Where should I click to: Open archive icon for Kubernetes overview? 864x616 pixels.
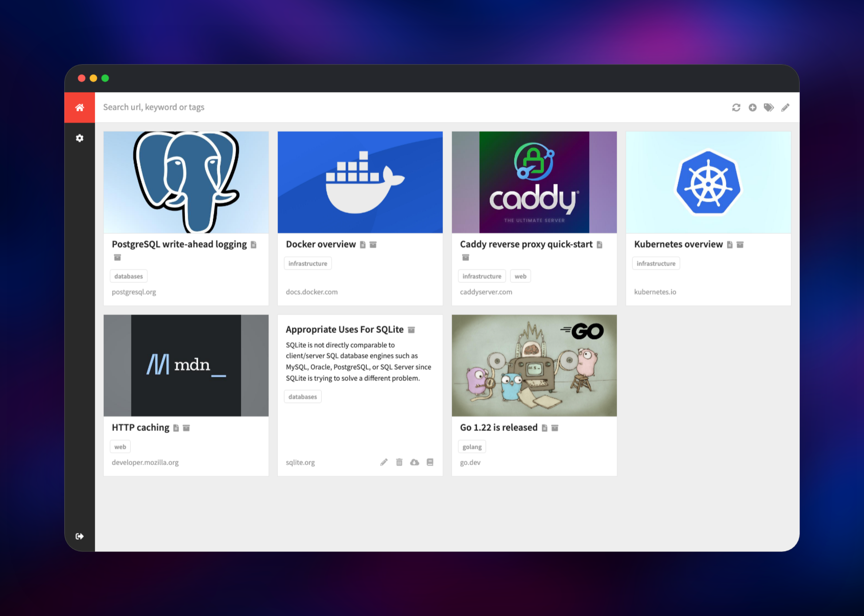(740, 245)
